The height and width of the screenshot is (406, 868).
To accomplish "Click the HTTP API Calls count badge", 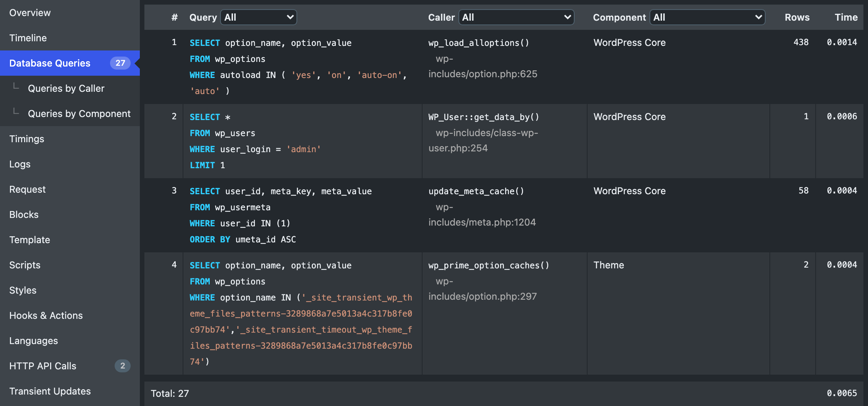I will pos(122,366).
